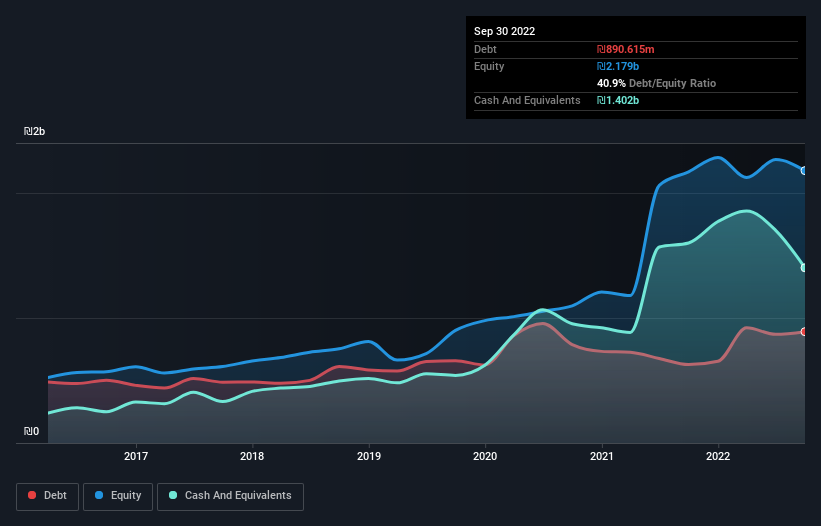The height and width of the screenshot is (526, 821).
Task: Click the teal Cash endpoint marker
Action: coord(804,267)
